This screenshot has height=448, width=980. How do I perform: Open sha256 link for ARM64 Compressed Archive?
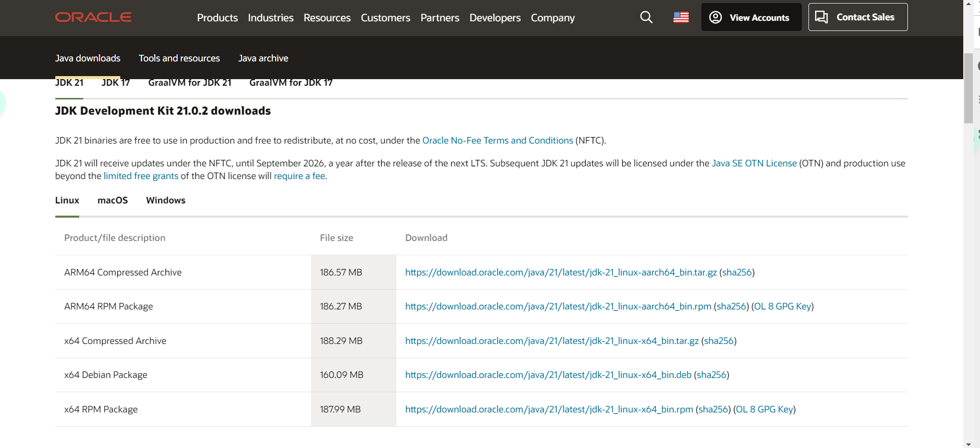pos(737,272)
